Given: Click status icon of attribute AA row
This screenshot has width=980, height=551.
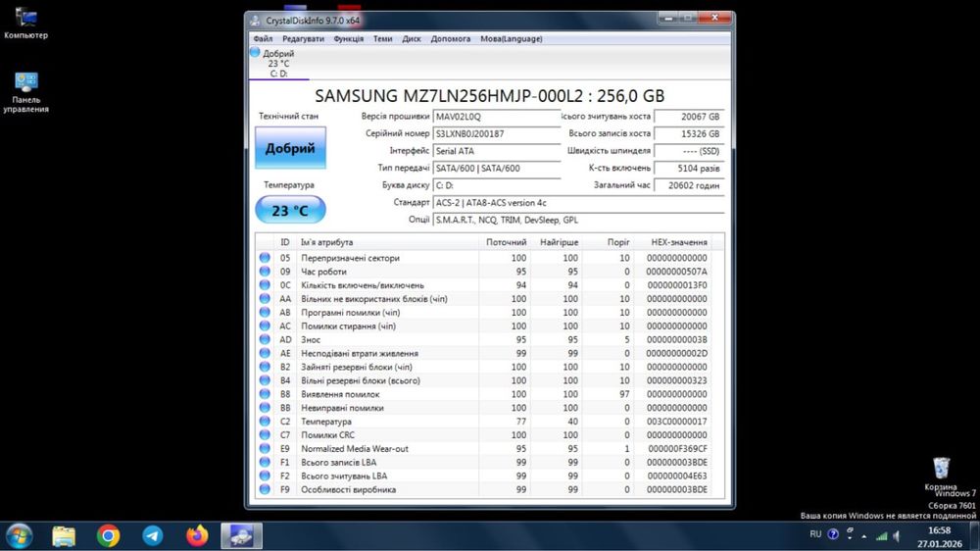Looking at the screenshot, I should (265, 299).
